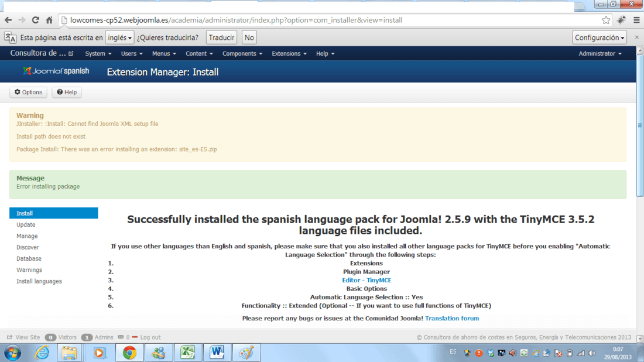Viewport: 644px width, 362px height.
Task: Click the extension icon next to bookmark star
Action: 621,20
